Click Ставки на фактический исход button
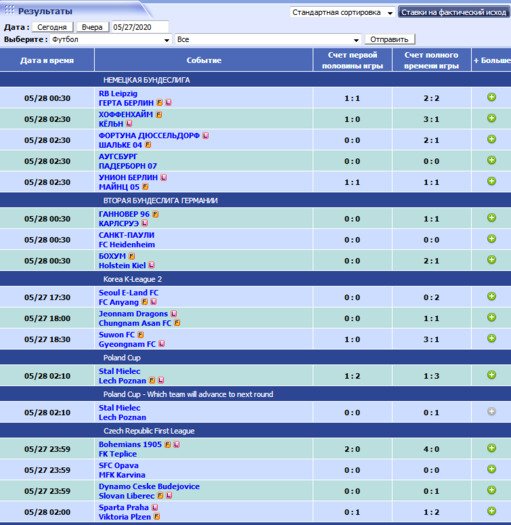This screenshot has width=511, height=525. (454, 12)
